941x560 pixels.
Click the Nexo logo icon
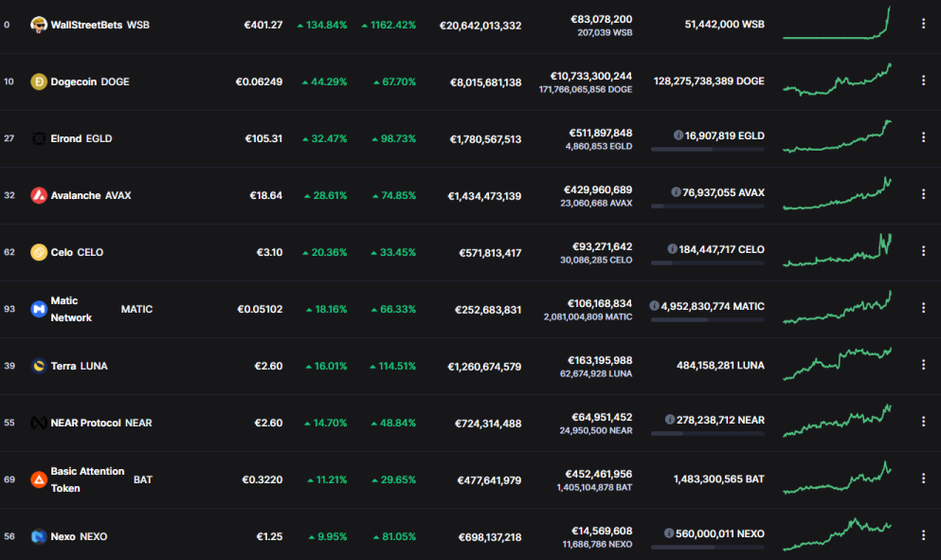click(x=39, y=536)
